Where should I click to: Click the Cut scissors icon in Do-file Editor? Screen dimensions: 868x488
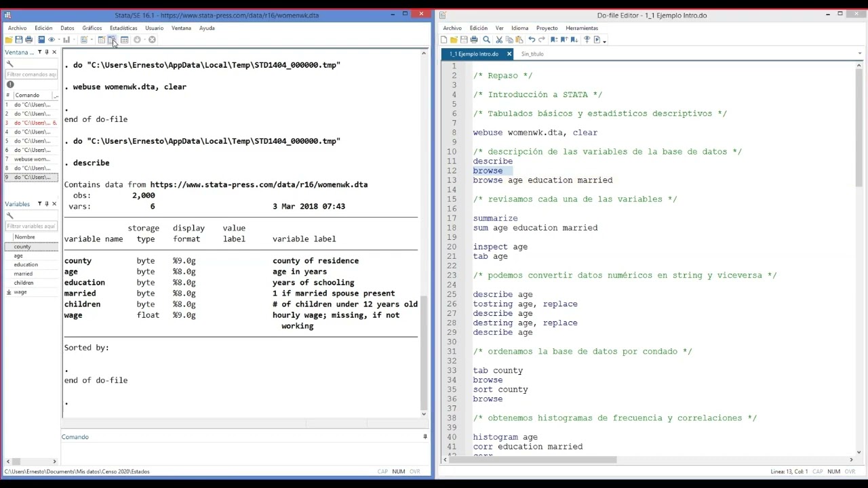(x=499, y=39)
